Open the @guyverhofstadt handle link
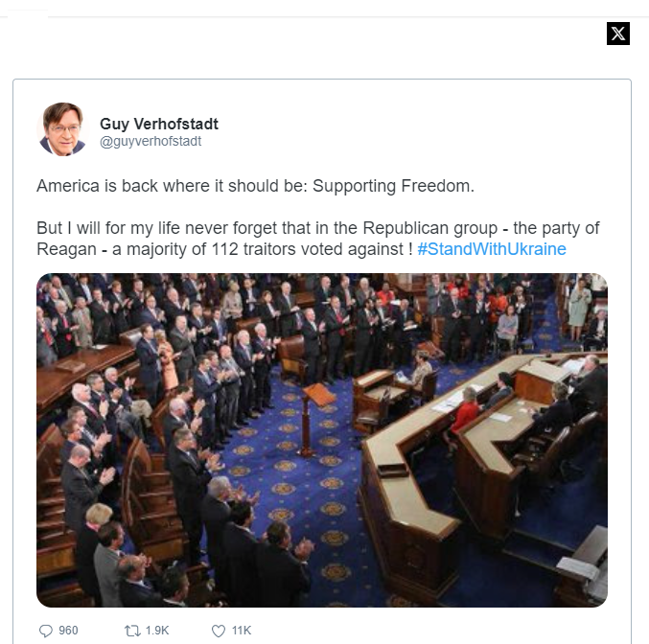The height and width of the screenshot is (644, 649). coord(151,141)
